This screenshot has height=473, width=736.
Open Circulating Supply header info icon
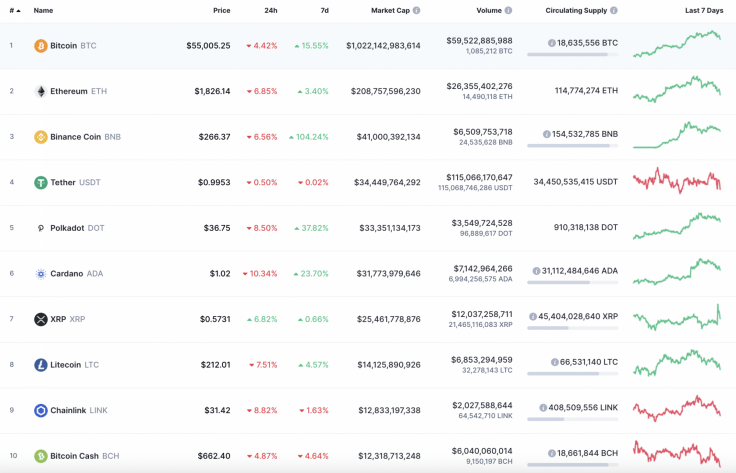pos(613,10)
